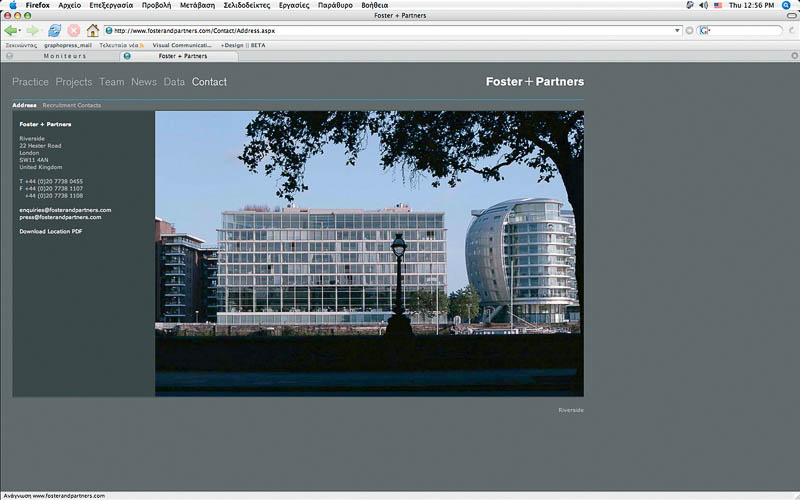Click the SW11 4AN postcode line

34,160
